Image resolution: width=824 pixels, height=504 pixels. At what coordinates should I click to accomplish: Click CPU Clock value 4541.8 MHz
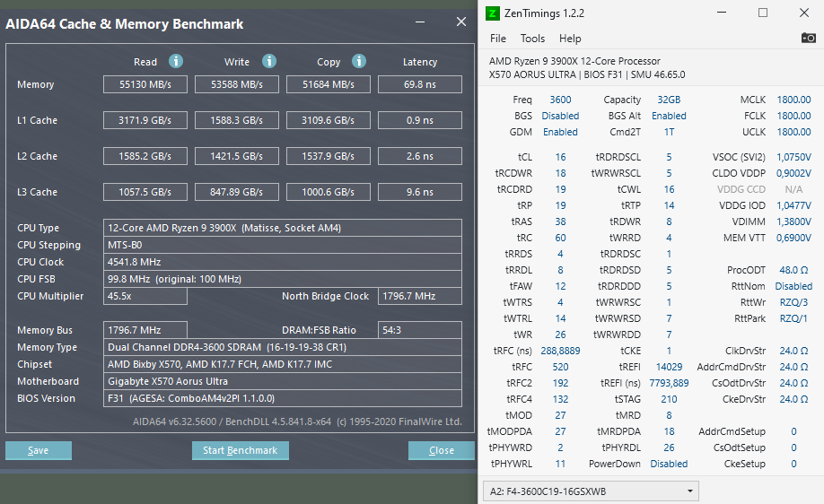click(283, 262)
